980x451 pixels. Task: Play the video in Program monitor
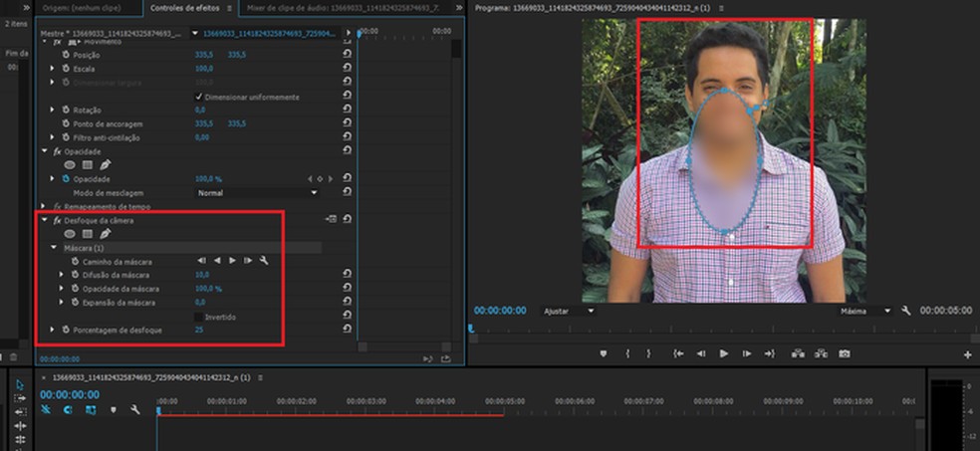pos(724,353)
